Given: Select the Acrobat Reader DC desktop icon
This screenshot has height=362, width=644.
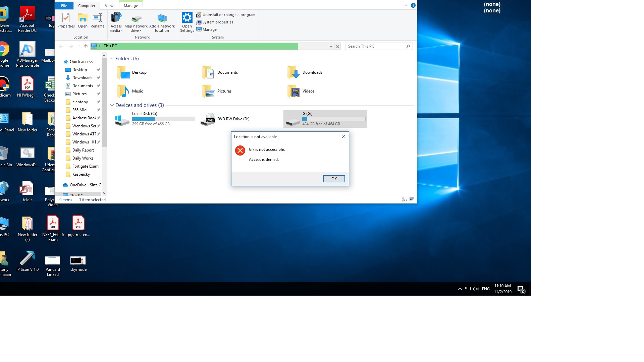Looking at the screenshot, I should pos(27,19).
